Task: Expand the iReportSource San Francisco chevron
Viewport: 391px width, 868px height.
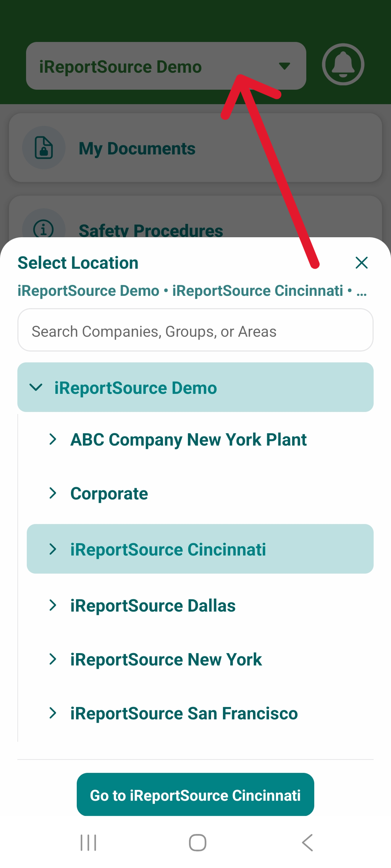Action: coord(53,713)
